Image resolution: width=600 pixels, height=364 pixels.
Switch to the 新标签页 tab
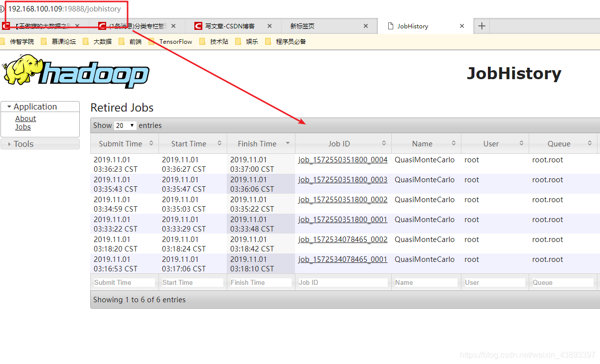[x=328, y=26]
